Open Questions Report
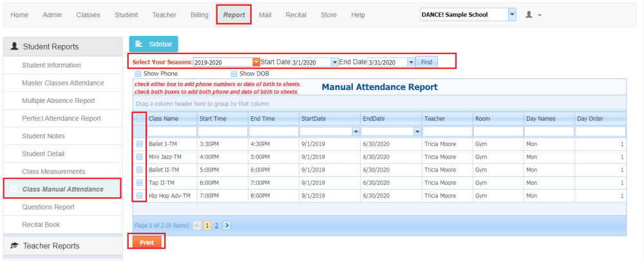 coord(62,207)
